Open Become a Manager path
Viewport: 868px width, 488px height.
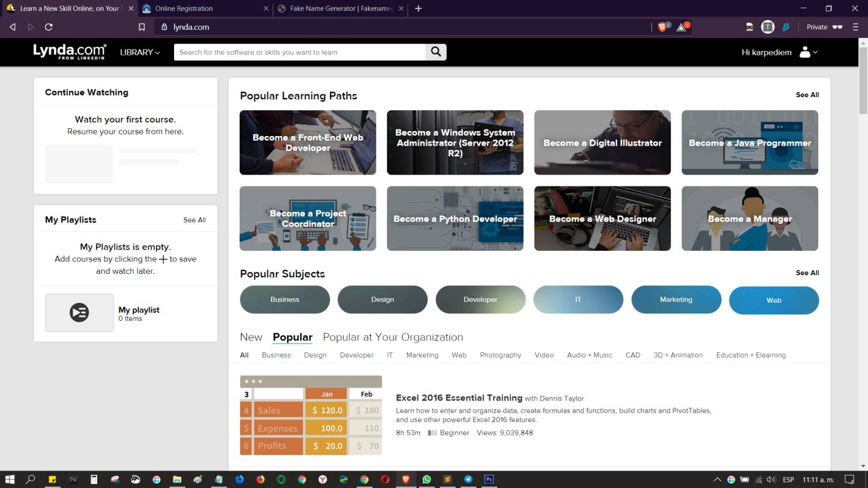pos(750,219)
